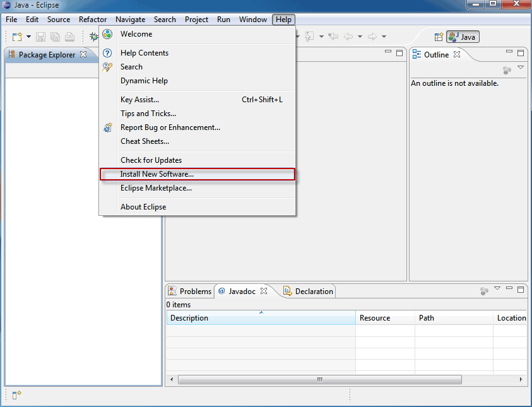
Task: Close the Outline view
Action: pos(457,54)
